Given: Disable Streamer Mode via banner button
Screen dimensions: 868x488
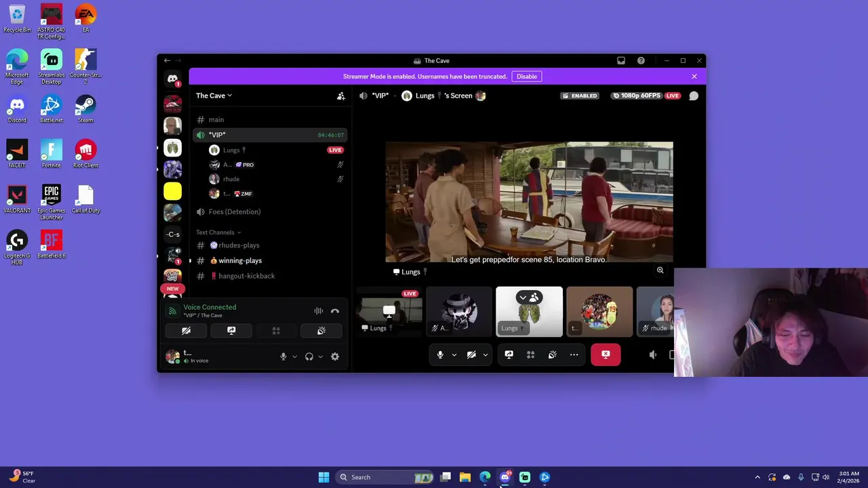Looking at the screenshot, I should [527, 77].
